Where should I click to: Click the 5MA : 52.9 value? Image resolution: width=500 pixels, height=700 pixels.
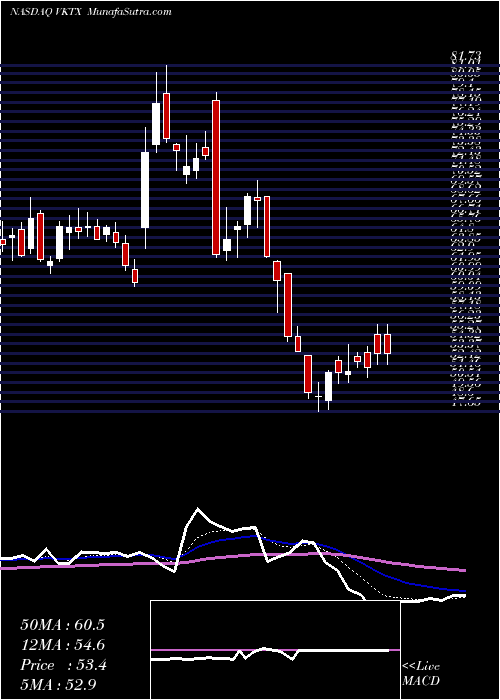pos(59,684)
